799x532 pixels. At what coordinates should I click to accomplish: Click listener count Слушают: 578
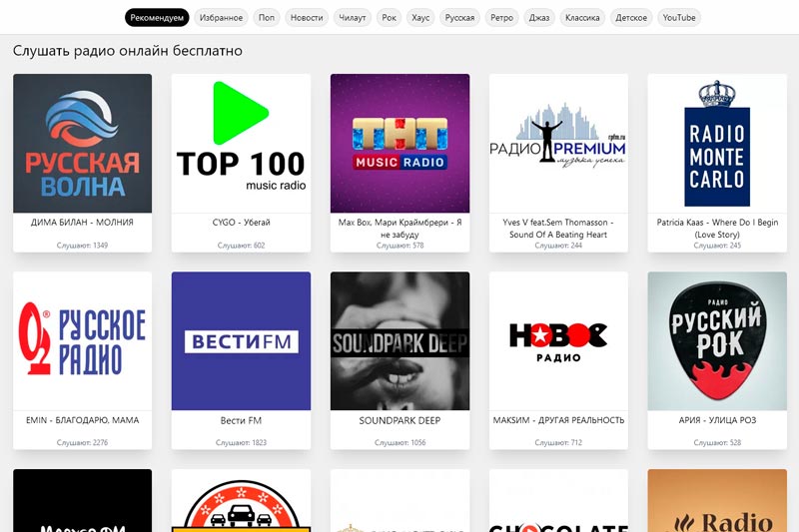(x=400, y=246)
